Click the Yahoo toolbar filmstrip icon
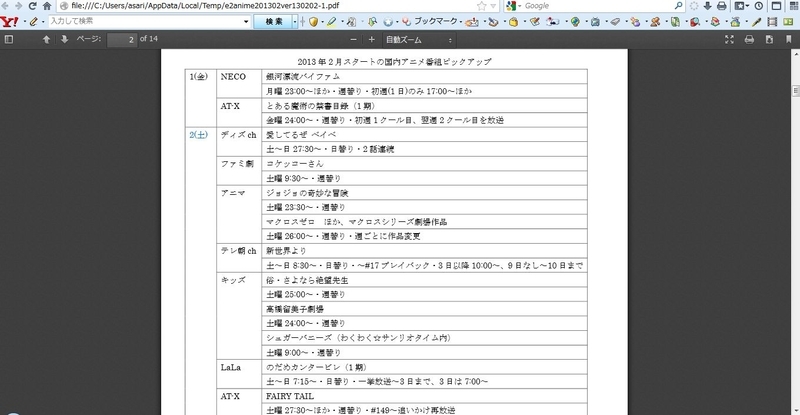The width and height of the screenshot is (800, 415). pos(772,21)
